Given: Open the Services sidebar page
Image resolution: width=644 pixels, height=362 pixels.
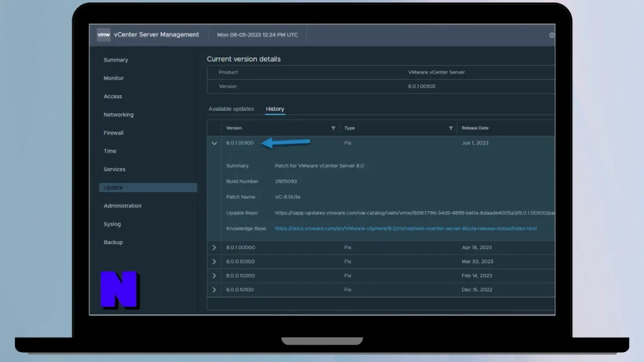Looking at the screenshot, I should [114, 169].
